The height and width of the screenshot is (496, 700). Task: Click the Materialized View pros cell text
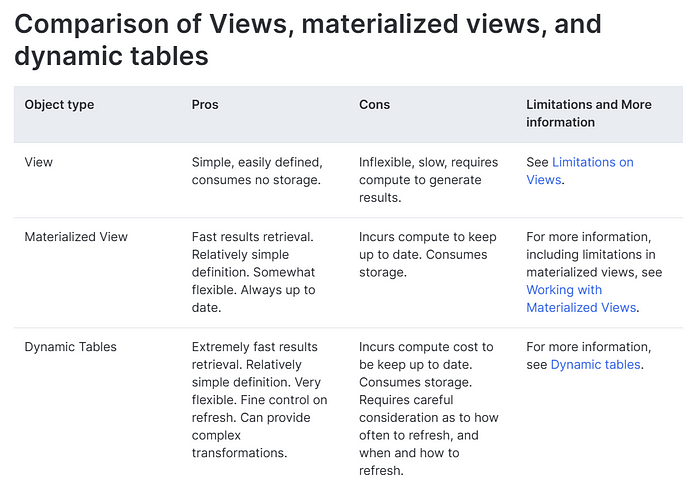tap(253, 272)
